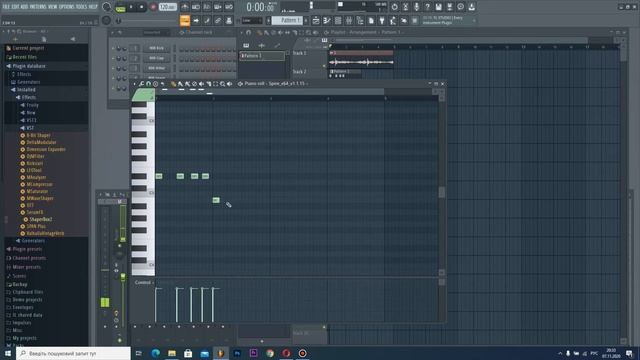The image size is (640, 360).
Task: Select the zoom magnifier tool in Piano roll
Action: pos(222,84)
